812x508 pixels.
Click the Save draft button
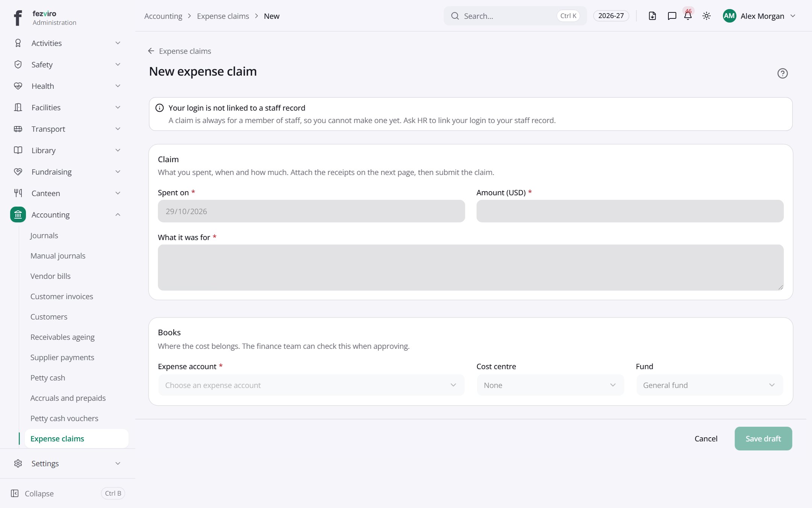[x=763, y=438]
